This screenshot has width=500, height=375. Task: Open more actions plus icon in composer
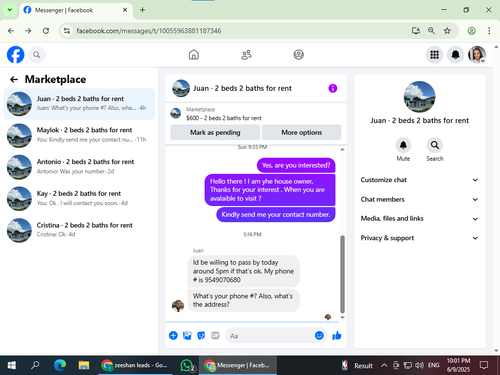click(x=173, y=335)
